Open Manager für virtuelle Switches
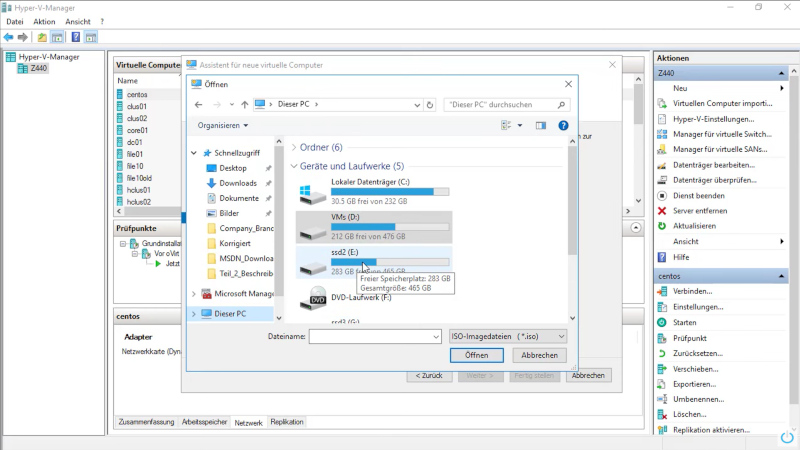The width and height of the screenshot is (800, 450). point(722,134)
